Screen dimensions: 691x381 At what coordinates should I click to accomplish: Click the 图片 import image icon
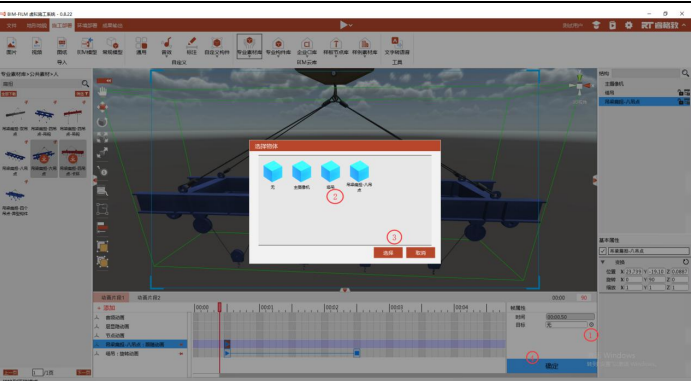pos(11,45)
